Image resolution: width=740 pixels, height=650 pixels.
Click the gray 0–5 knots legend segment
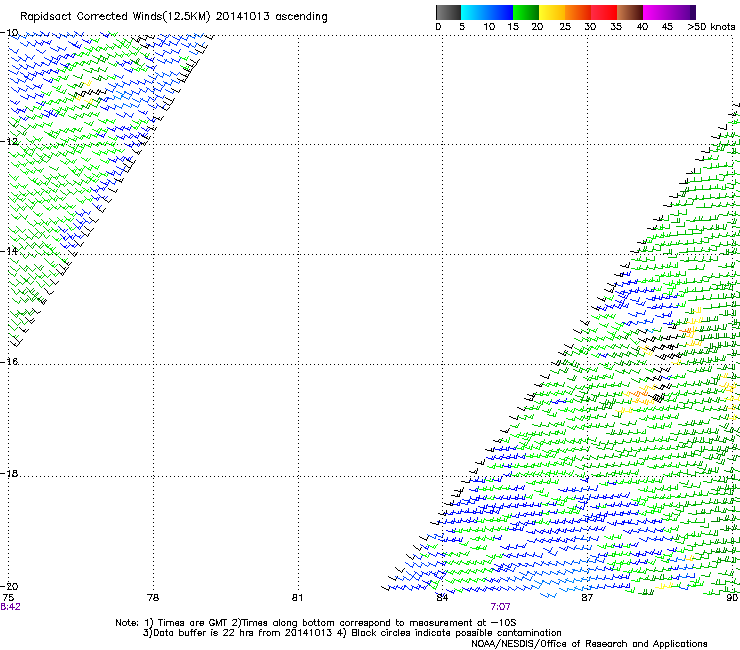tap(448, 12)
